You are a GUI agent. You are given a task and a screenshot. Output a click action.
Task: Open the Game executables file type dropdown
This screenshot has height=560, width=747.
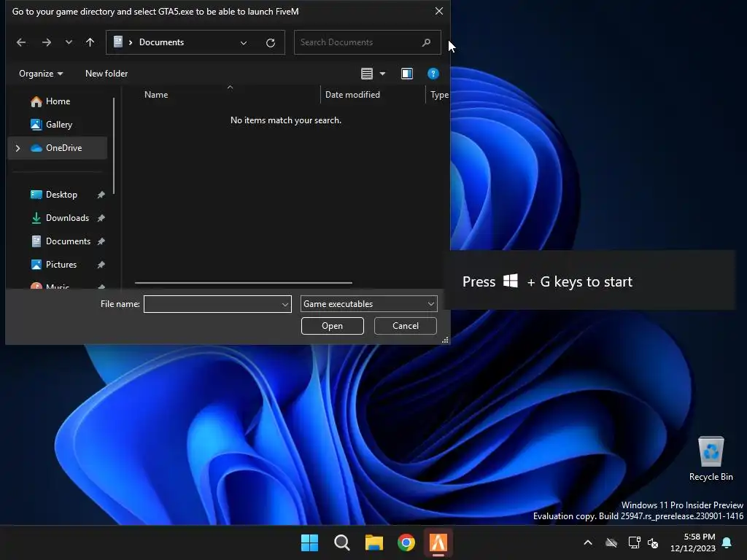[x=368, y=304]
